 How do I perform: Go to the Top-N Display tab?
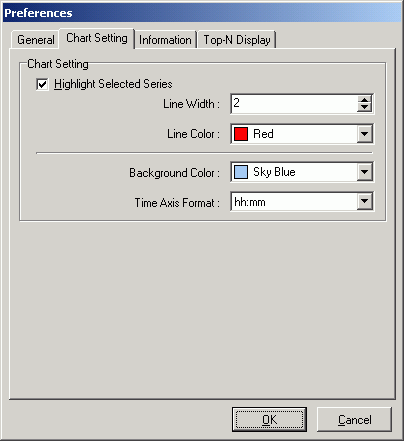(237, 40)
